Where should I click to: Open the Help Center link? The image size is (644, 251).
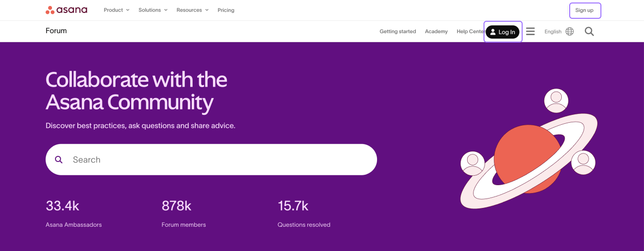point(469,32)
